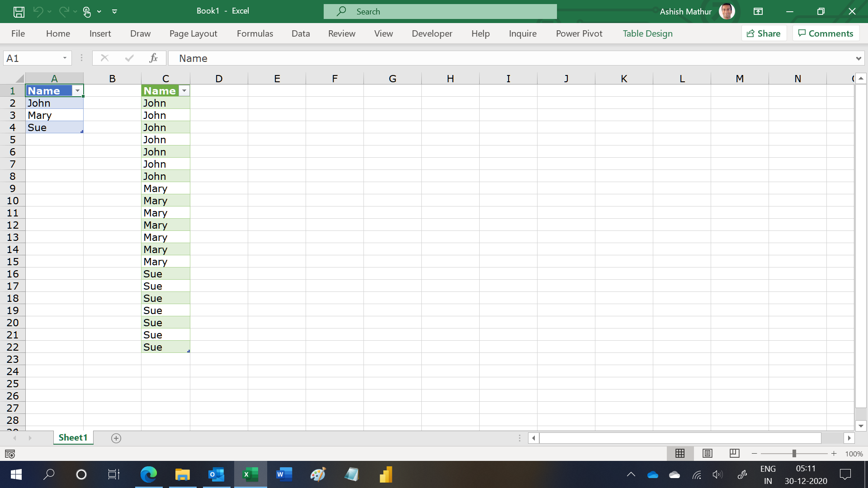Screen dimensions: 868x488
Task: Click the zoom in plus button
Action: 834,453
